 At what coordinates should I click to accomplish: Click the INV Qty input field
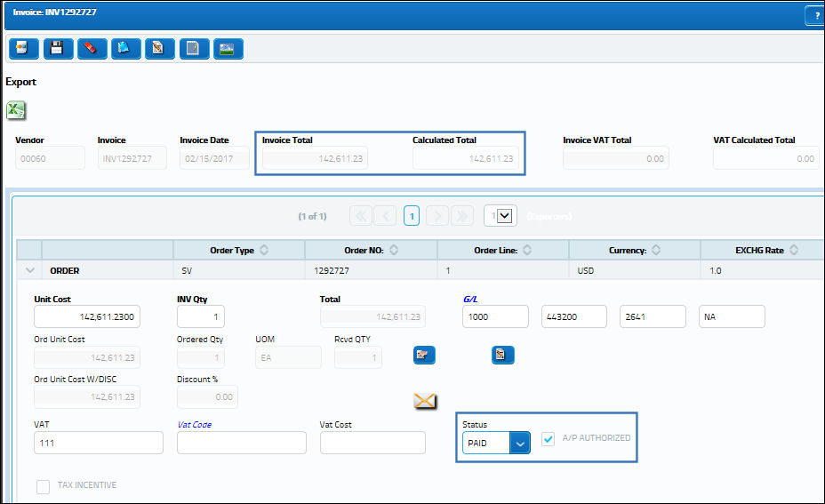(x=201, y=316)
